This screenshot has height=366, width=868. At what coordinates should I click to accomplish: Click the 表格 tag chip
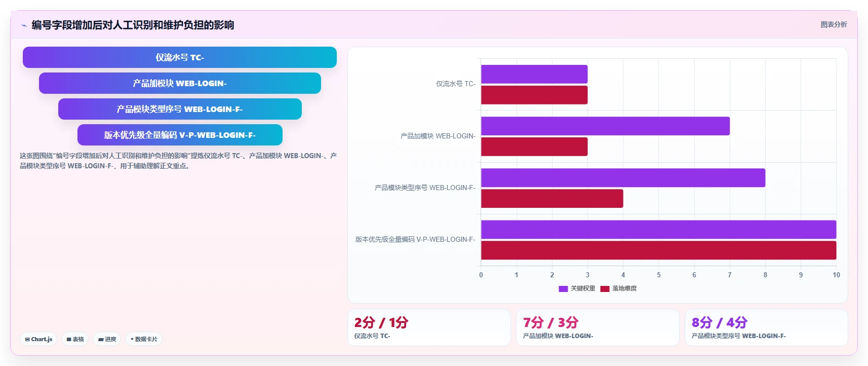(x=75, y=339)
